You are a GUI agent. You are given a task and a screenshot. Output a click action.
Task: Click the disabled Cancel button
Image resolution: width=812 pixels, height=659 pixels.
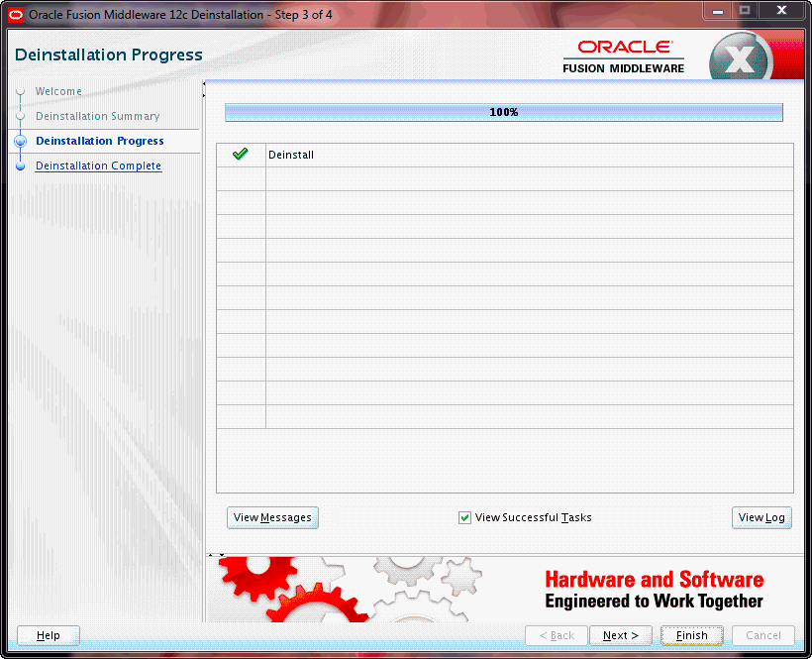point(762,635)
